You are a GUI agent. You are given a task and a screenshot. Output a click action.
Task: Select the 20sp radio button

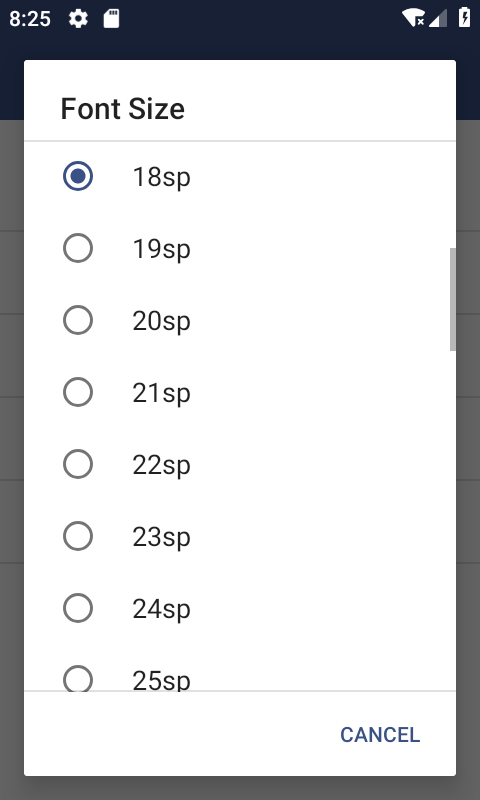coord(78,320)
